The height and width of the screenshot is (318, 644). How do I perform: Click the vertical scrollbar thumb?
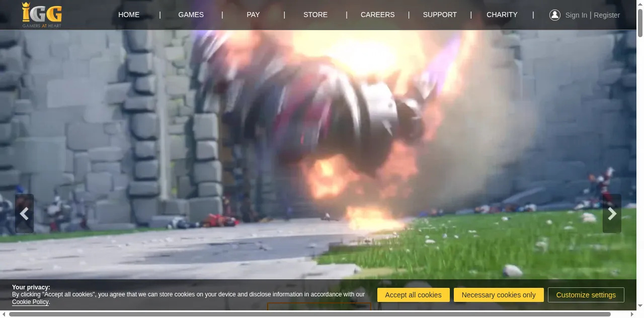(640, 22)
